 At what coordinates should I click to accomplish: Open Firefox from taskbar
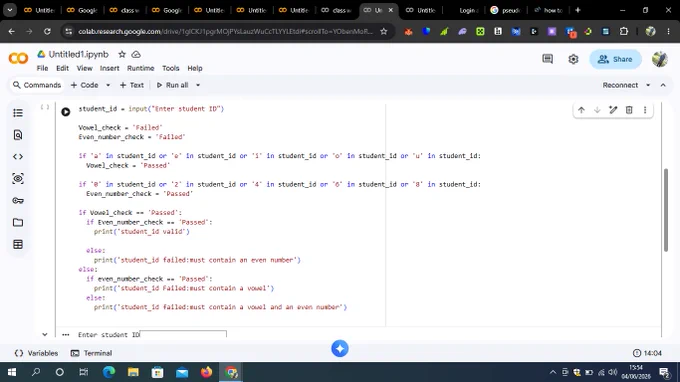click(x=206, y=372)
